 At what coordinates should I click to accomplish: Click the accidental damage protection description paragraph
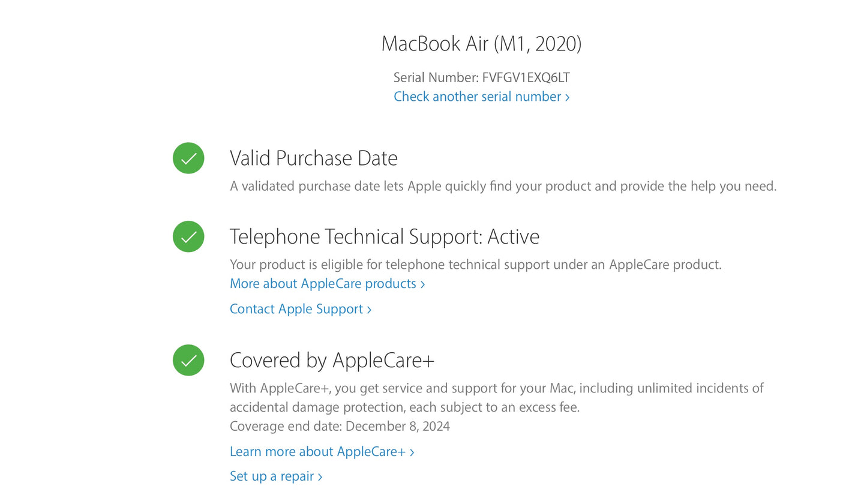(x=496, y=398)
